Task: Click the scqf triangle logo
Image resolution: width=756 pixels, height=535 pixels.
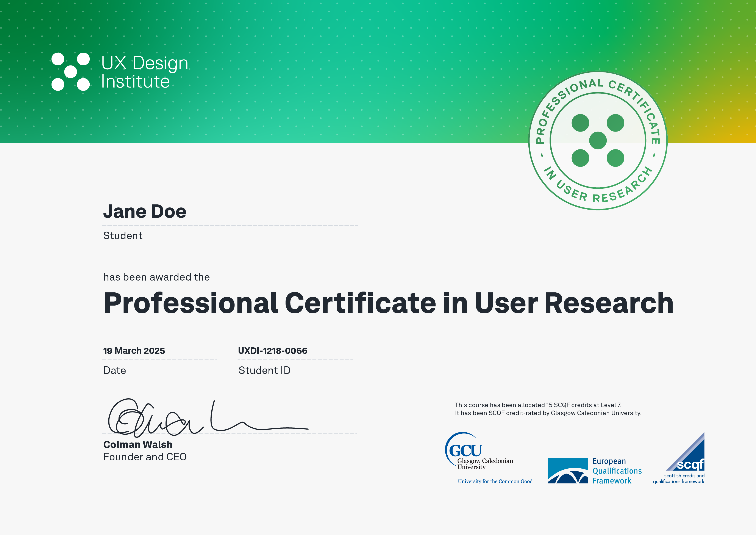Action: click(x=685, y=451)
